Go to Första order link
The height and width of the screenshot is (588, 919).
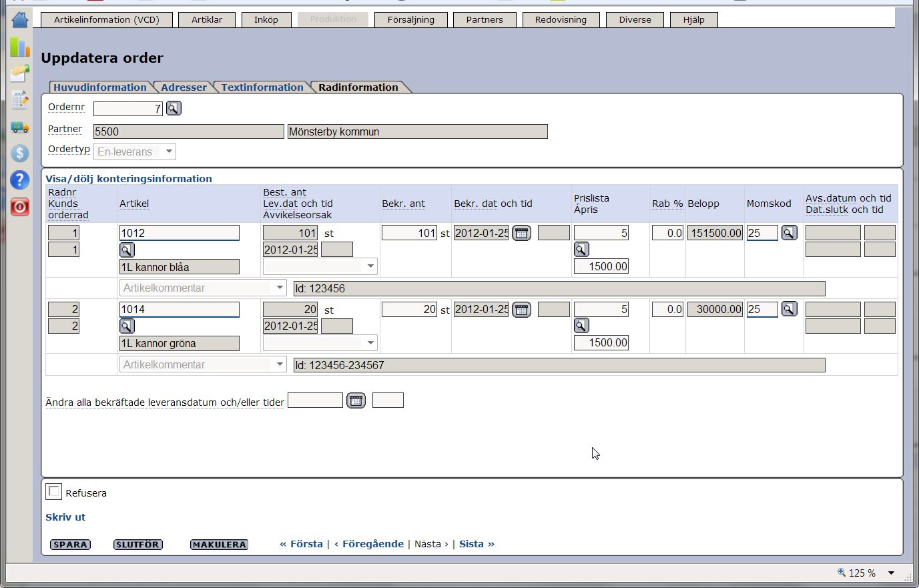tap(301, 544)
